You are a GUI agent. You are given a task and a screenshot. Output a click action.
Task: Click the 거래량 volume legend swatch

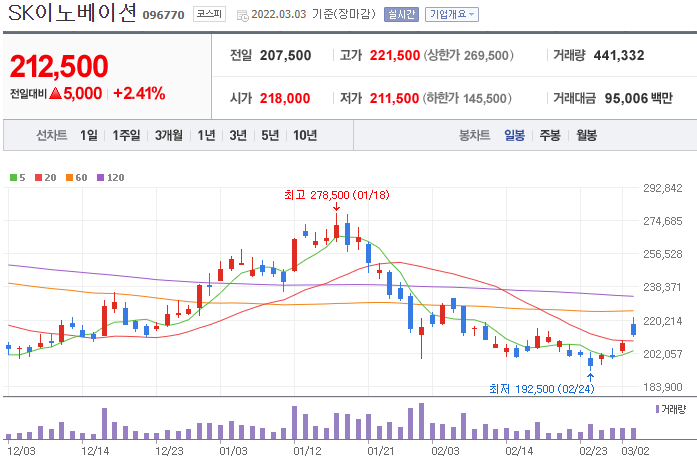click(657, 409)
